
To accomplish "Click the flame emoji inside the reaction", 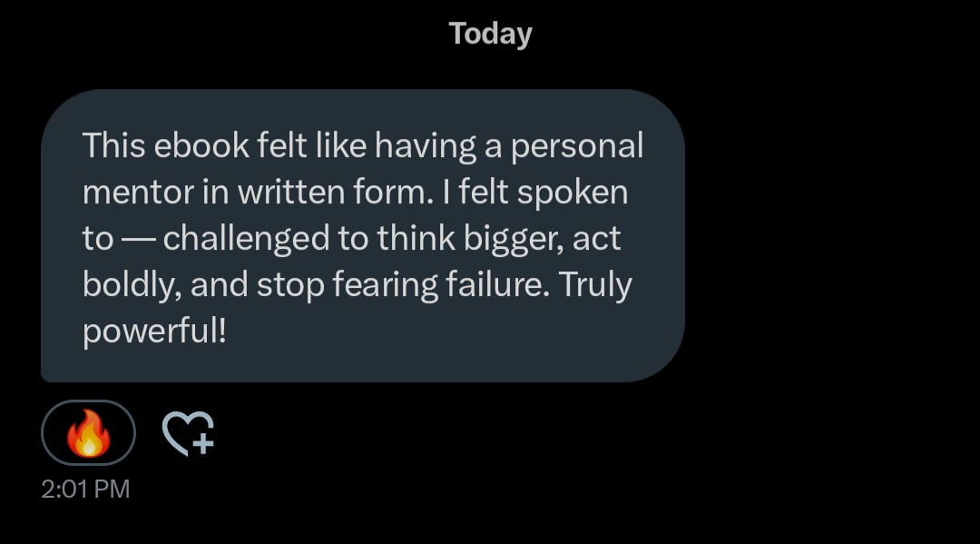I will tap(88, 433).
